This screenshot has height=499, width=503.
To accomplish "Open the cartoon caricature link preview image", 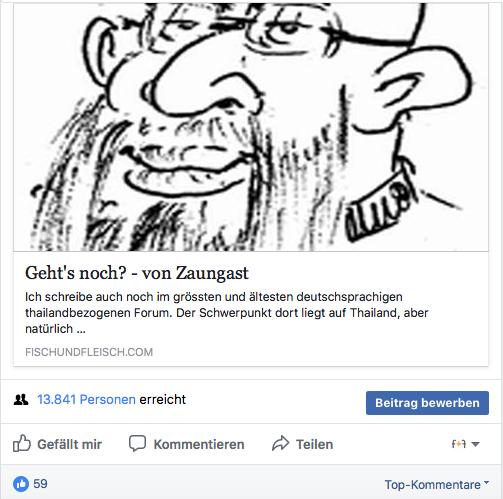I will point(251,127).
